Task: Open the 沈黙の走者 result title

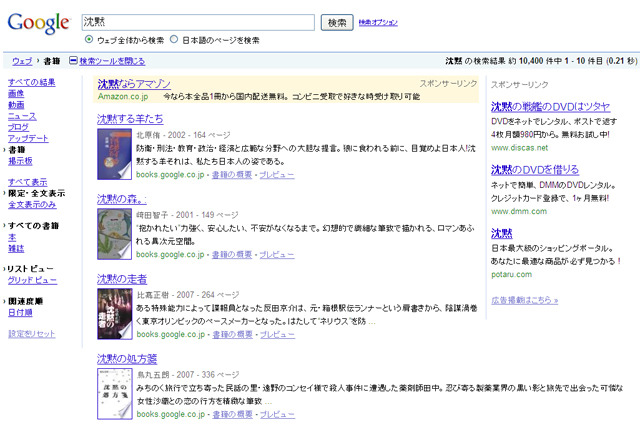Action: tap(122, 279)
